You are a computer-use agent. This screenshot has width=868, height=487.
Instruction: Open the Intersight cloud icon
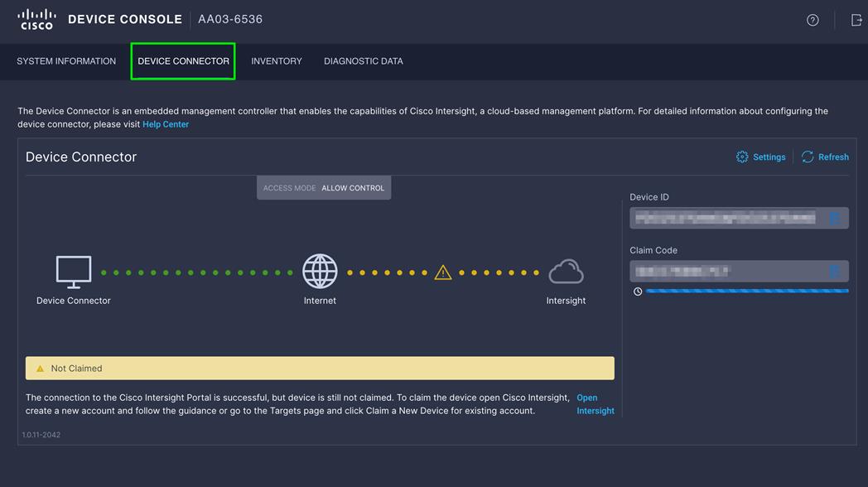click(566, 271)
